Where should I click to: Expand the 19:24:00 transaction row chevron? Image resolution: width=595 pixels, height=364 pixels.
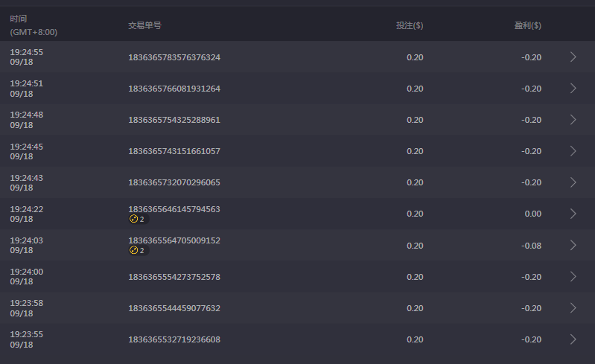[573, 277]
